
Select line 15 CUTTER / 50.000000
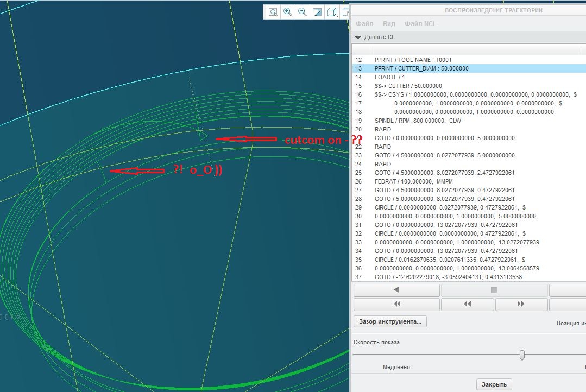469,86
